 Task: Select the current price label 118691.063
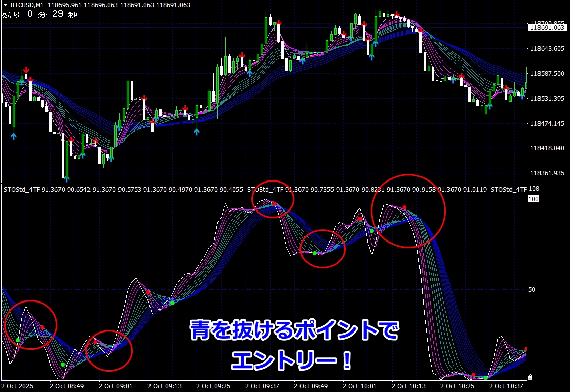(547, 28)
